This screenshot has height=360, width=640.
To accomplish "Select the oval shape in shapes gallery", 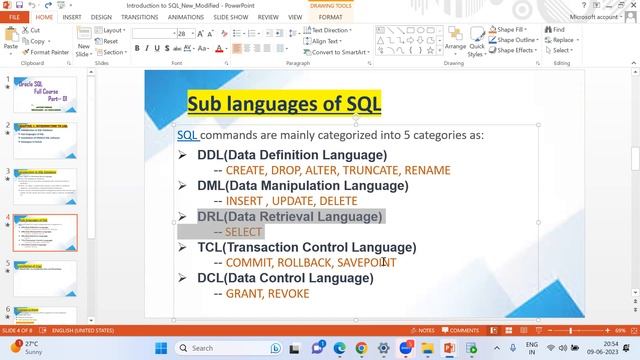I will (x=420, y=30).
